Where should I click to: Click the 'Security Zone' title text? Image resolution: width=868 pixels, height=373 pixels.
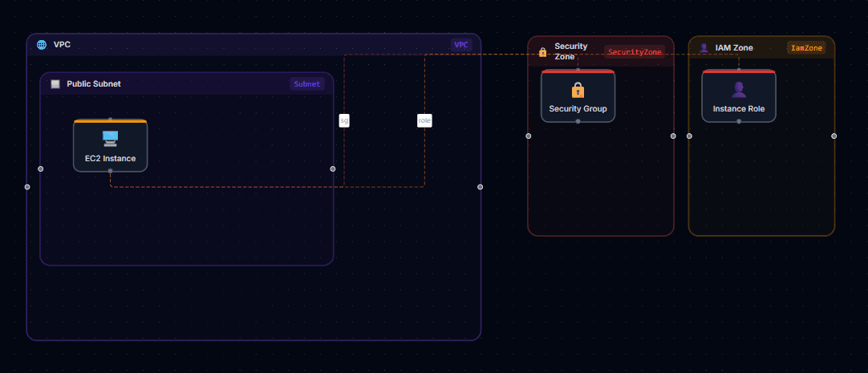pos(571,51)
